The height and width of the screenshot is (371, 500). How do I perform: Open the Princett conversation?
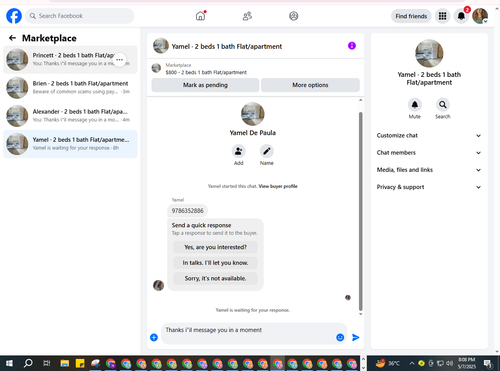click(x=70, y=59)
